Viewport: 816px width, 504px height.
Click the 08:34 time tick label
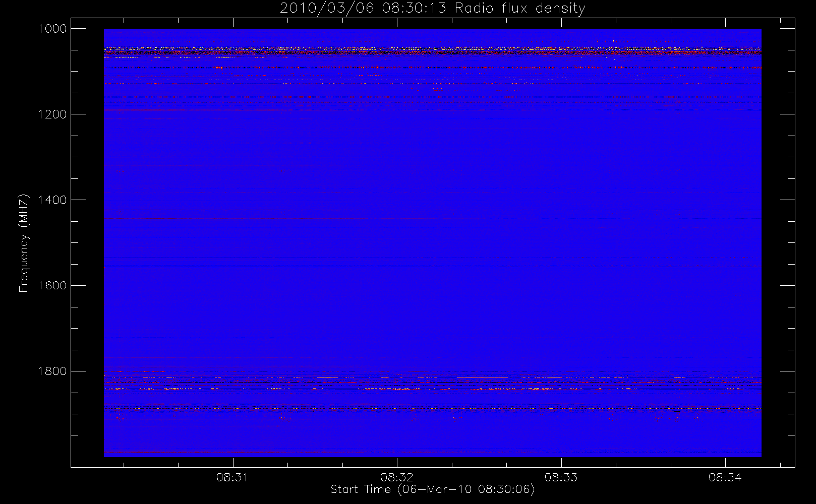725,477
